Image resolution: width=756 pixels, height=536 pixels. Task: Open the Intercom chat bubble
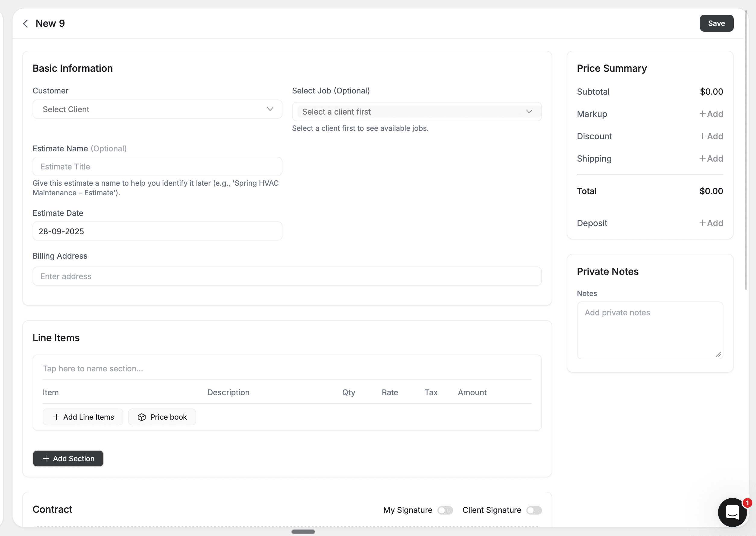click(732, 512)
